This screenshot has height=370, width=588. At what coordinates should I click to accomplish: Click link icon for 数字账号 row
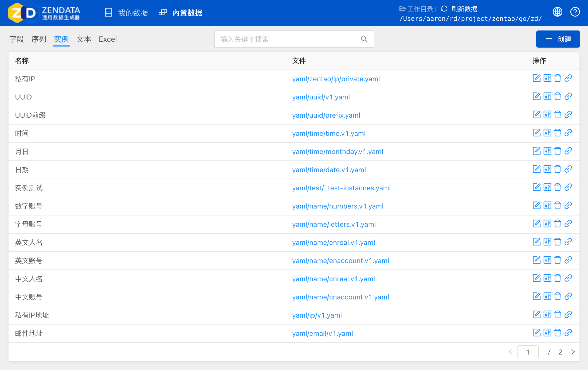[568, 205]
